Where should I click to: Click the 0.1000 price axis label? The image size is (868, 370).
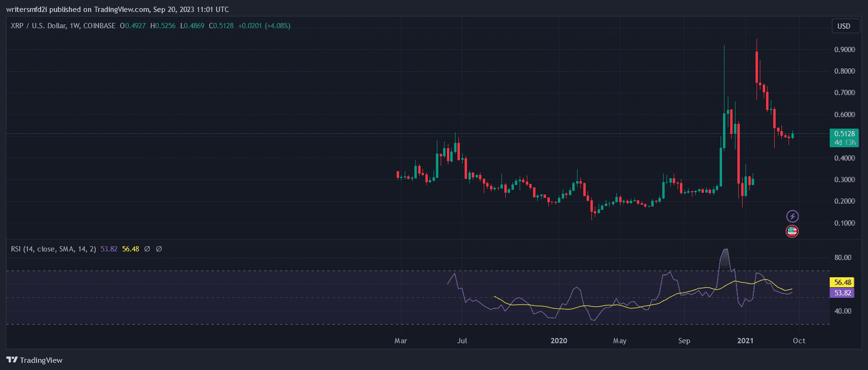click(845, 223)
